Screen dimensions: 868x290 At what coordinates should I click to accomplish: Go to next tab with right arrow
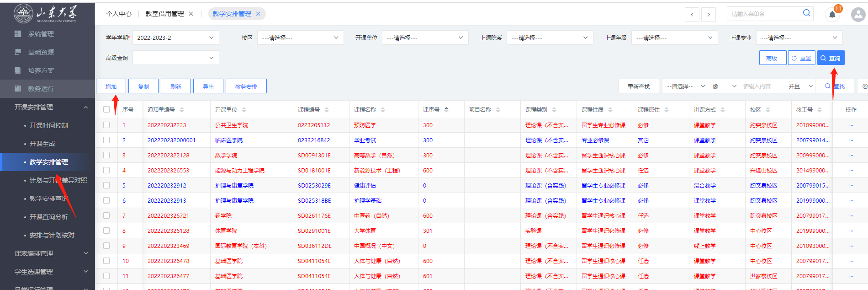click(709, 14)
